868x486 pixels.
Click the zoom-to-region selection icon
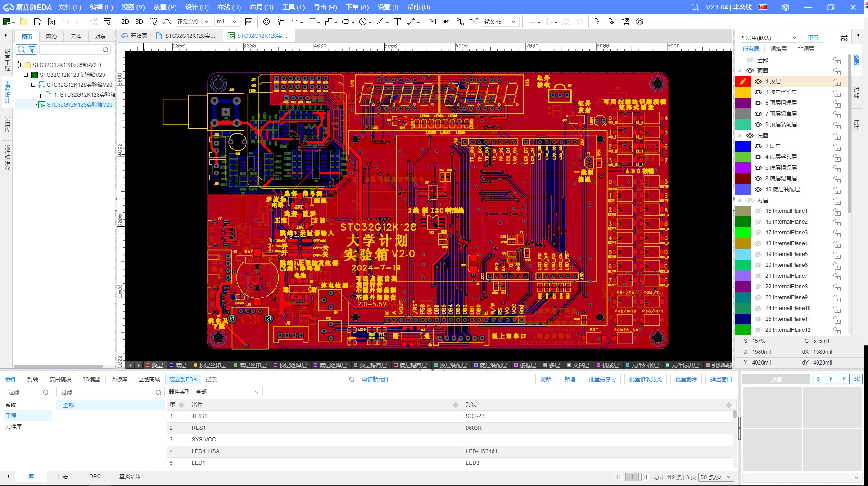pos(153,22)
